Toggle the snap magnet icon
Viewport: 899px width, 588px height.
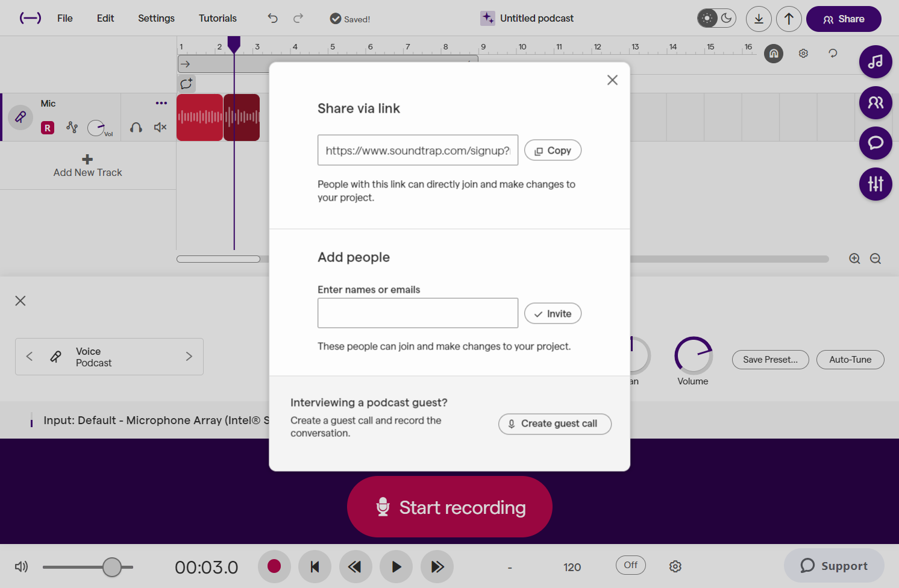point(774,54)
